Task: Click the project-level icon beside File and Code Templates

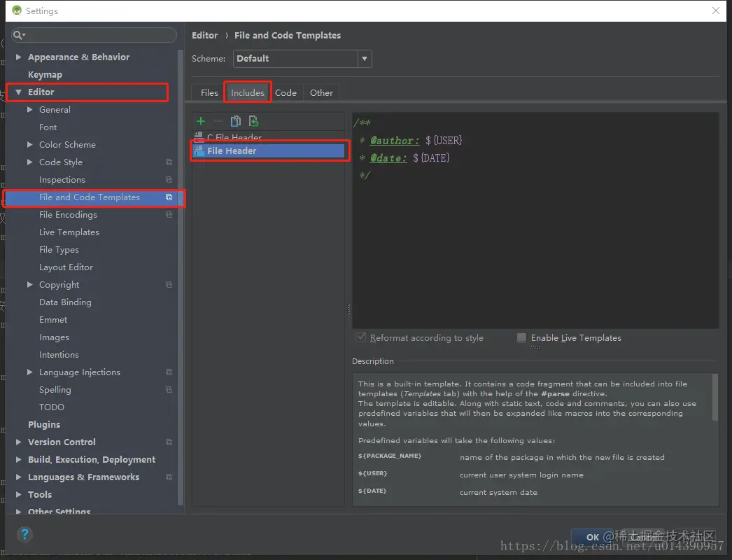Action: pyautogui.click(x=169, y=197)
